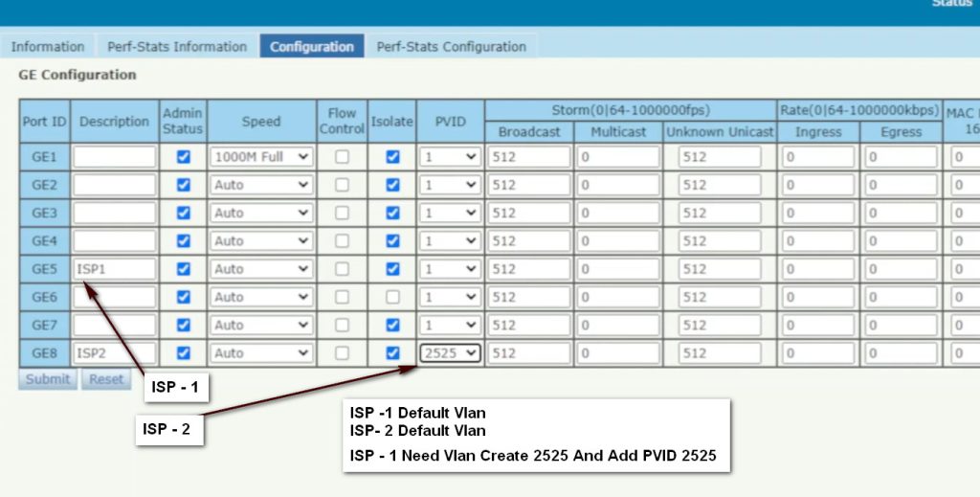980x497 pixels.
Task: Open the Perf-Stats Information tab
Action: point(177,46)
